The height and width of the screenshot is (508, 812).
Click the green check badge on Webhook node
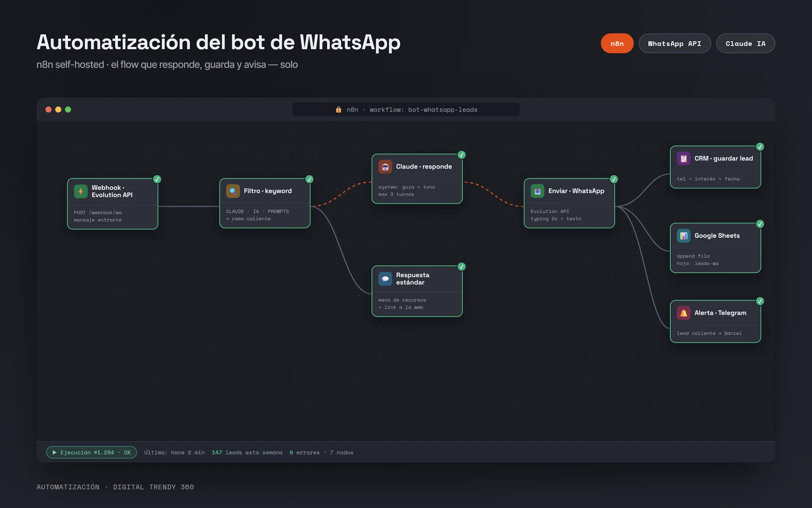pyautogui.click(x=157, y=179)
